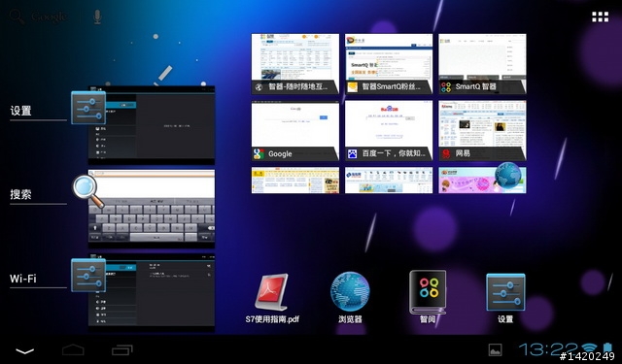Tap the Wi-Fi signal status icon

(x=590, y=347)
